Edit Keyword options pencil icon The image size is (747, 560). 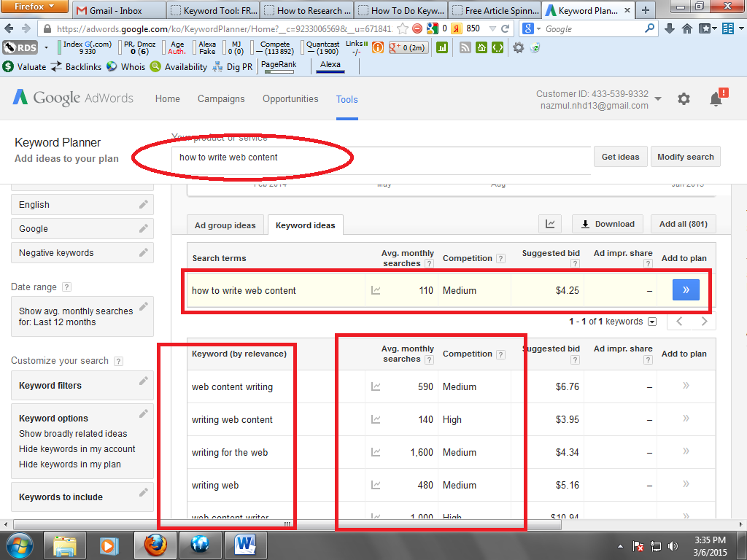pos(144,414)
